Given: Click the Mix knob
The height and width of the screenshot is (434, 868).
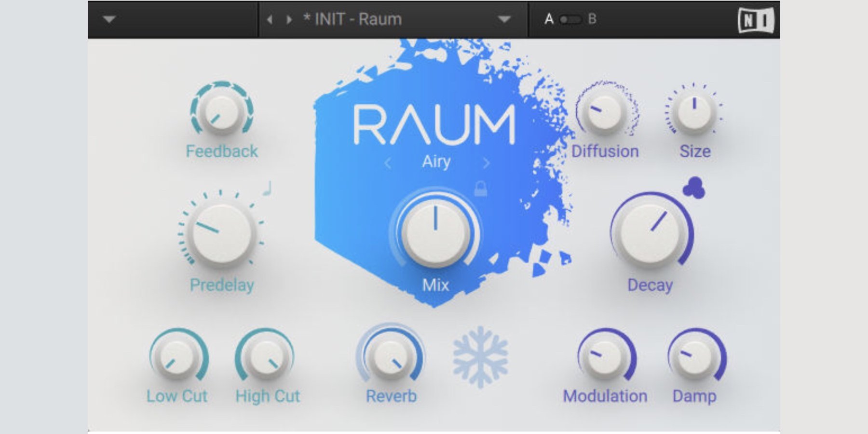Looking at the screenshot, I should (x=435, y=233).
